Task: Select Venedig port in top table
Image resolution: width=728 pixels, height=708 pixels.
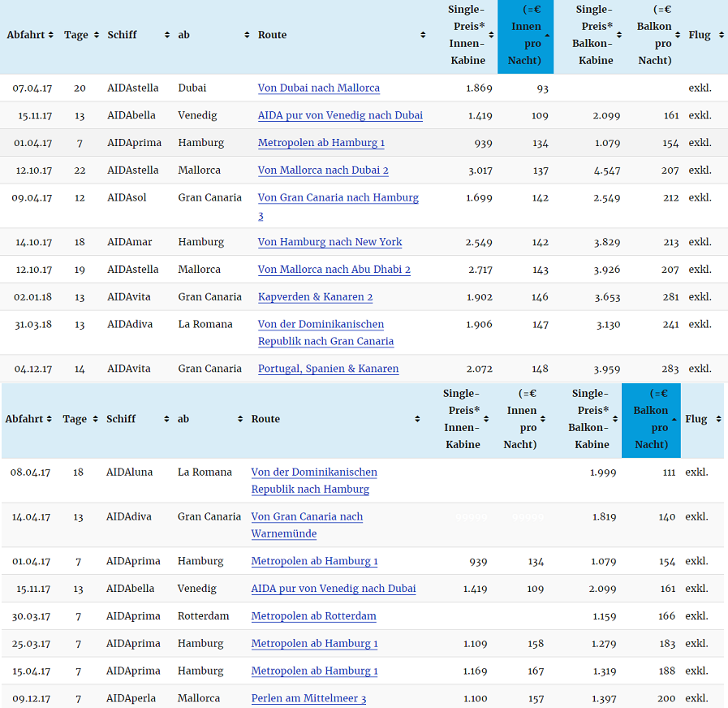Action: coord(197,115)
